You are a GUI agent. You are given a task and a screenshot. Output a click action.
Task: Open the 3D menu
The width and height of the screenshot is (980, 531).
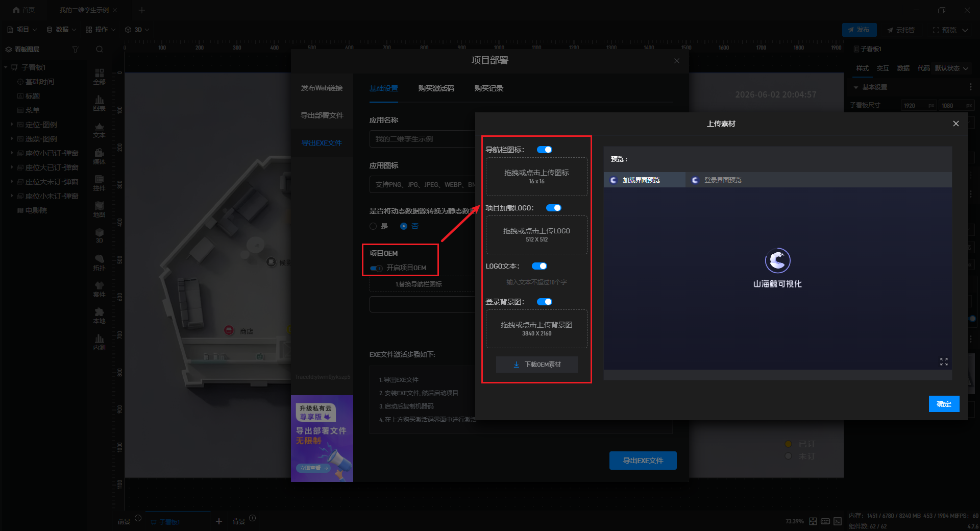pyautogui.click(x=137, y=30)
